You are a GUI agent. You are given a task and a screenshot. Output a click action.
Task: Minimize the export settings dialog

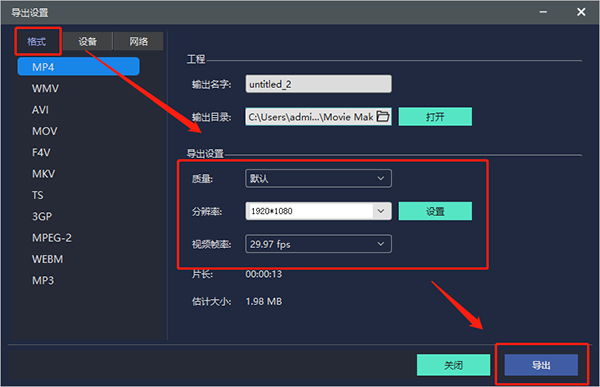click(543, 12)
